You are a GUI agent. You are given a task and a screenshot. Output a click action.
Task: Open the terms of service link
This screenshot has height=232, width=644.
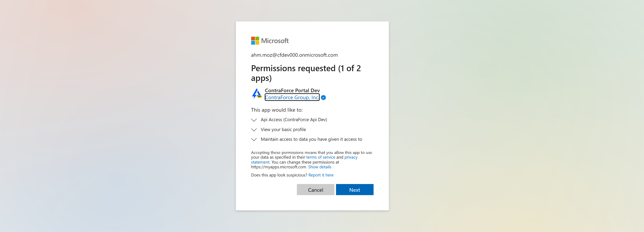pos(321,157)
